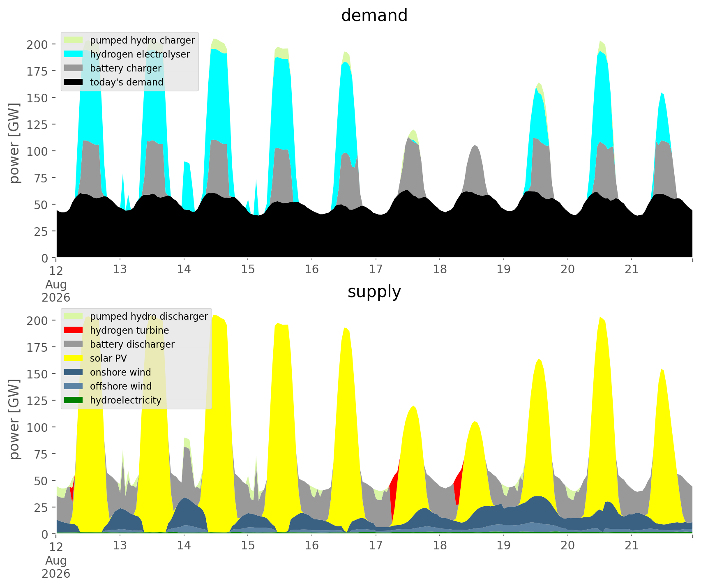Click the "hydrogen turbine" legend label

coord(129,331)
